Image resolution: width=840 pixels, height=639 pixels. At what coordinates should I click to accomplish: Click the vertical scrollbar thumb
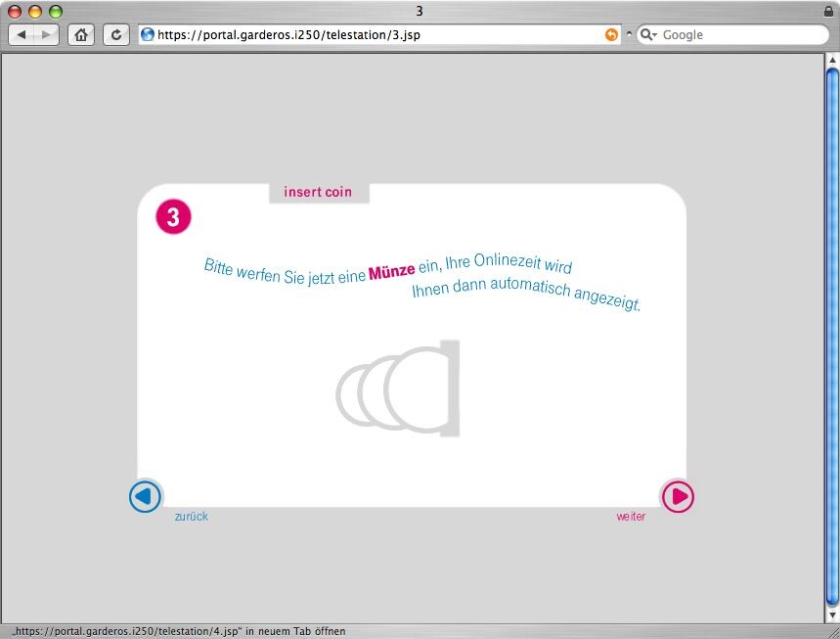832,337
